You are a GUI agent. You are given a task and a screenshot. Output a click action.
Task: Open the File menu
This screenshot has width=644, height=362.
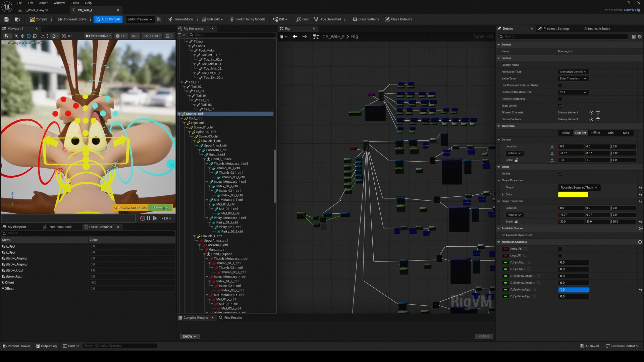click(19, 3)
